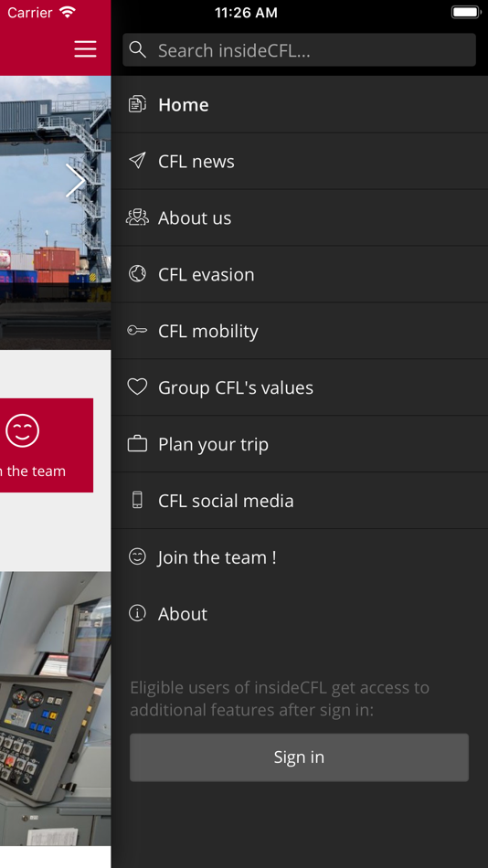This screenshot has height=868, width=488.
Task: Tap the red Join the team tile
Action: coord(47,445)
